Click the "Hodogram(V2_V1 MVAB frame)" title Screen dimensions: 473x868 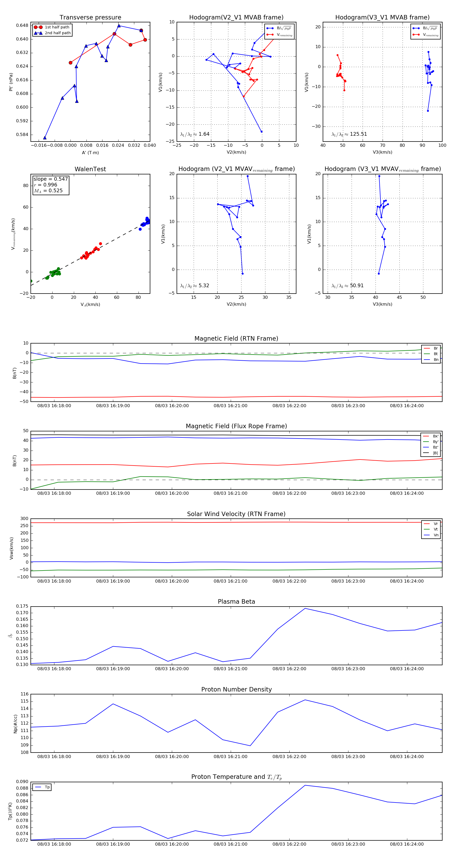236,18
